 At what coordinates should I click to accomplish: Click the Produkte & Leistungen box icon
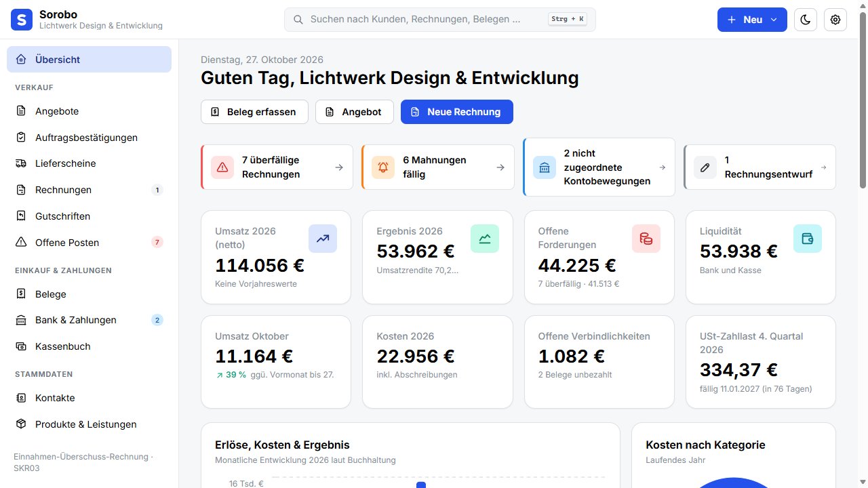click(x=21, y=424)
